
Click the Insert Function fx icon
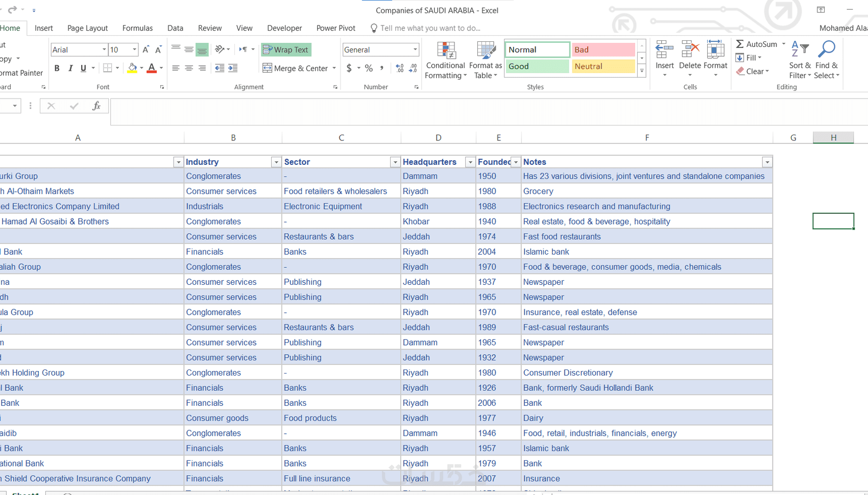tap(96, 106)
